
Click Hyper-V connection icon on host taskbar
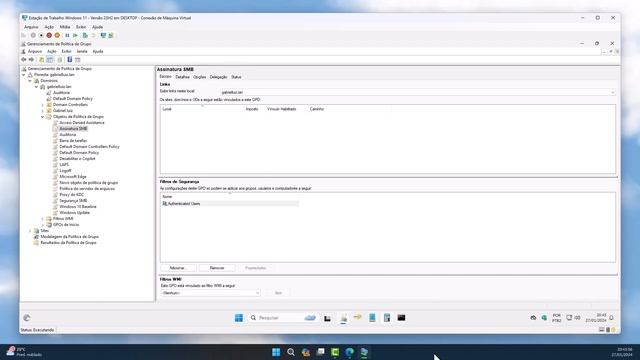(x=364, y=352)
